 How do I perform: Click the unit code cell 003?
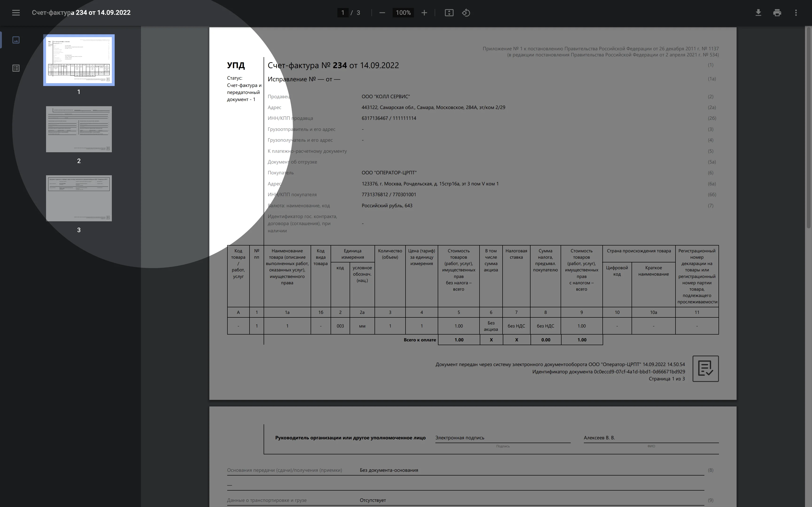[340, 326]
